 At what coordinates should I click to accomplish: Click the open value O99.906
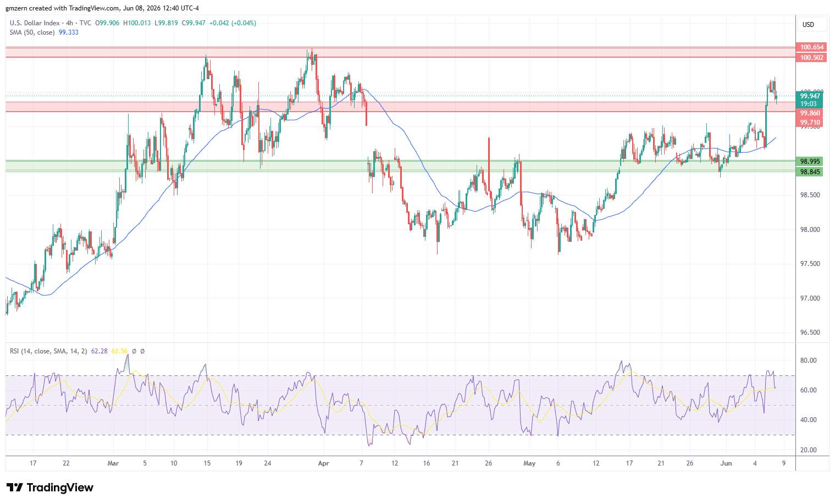tap(107, 23)
